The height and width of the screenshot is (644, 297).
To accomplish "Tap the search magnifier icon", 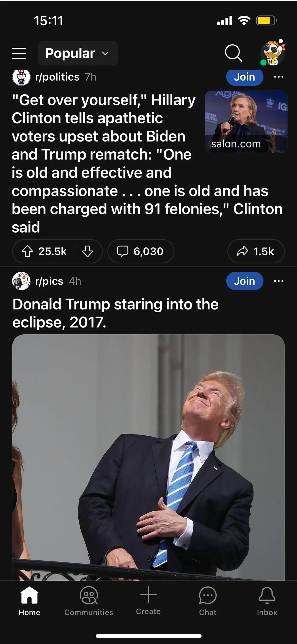I will 233,53.
